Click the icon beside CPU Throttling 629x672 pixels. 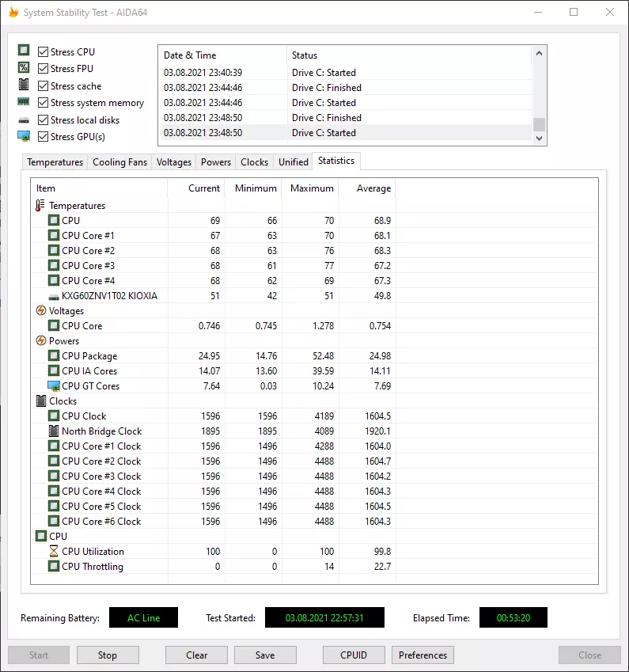(54, 566)
